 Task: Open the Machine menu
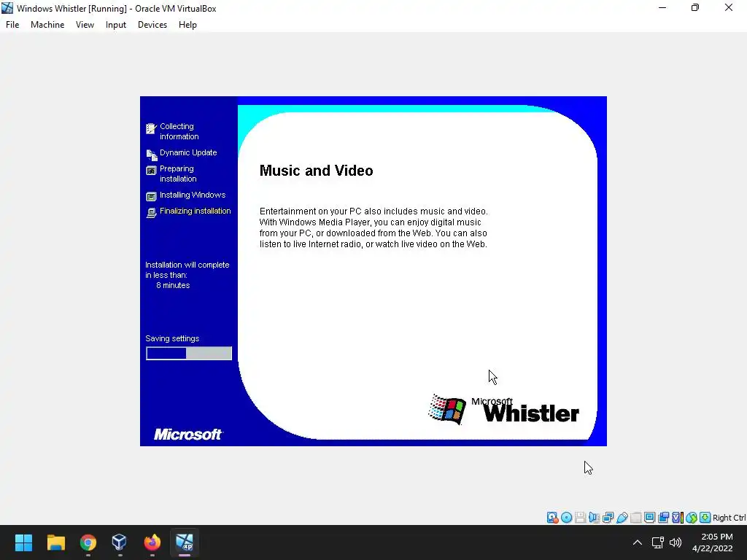click(47, 25)
